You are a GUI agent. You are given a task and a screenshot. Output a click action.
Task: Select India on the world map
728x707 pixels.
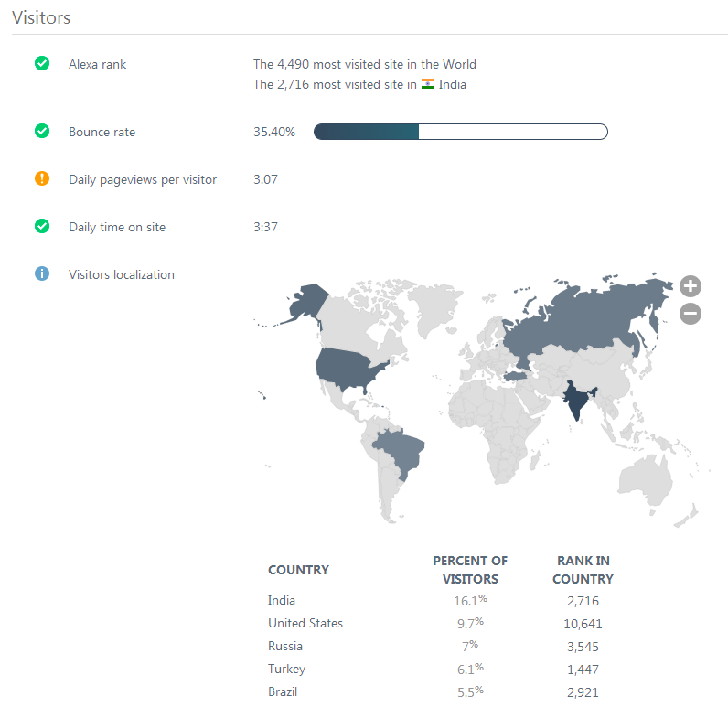coord(575,402)
